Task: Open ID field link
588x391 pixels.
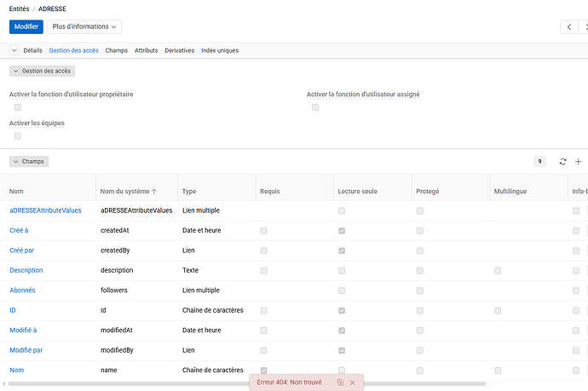Action: tap(13, 310)
